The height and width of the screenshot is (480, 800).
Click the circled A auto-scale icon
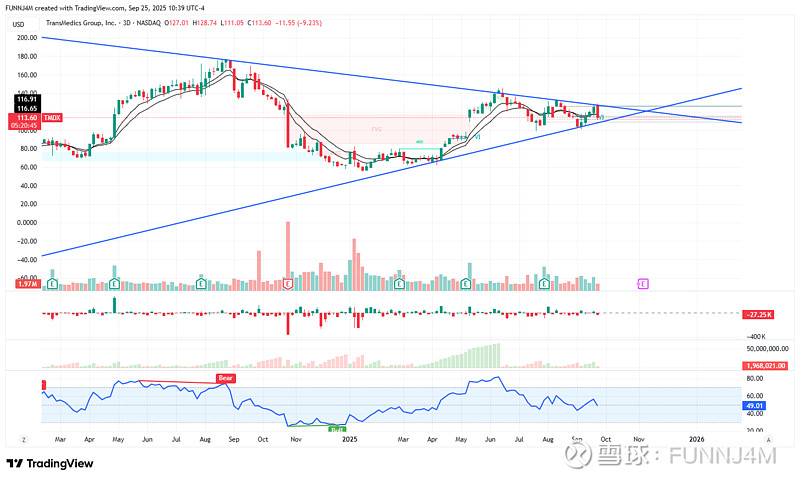pos(768,439)
